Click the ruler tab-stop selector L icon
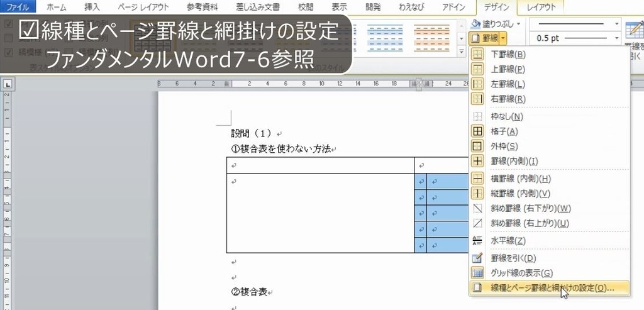Viewport: 644px width, 310px height. 8,85
